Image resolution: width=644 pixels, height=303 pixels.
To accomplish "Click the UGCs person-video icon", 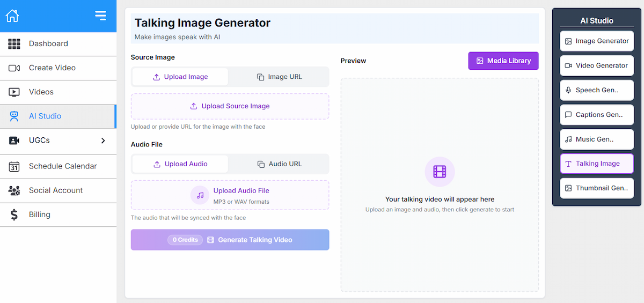I will point(14,141).
